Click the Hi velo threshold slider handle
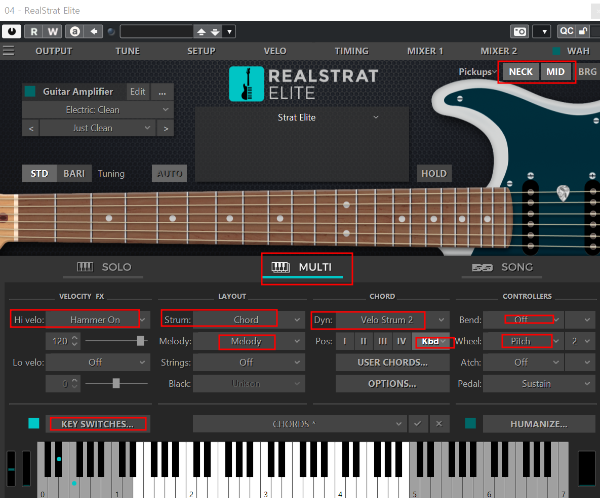600x498 pixels. point(140,341)
